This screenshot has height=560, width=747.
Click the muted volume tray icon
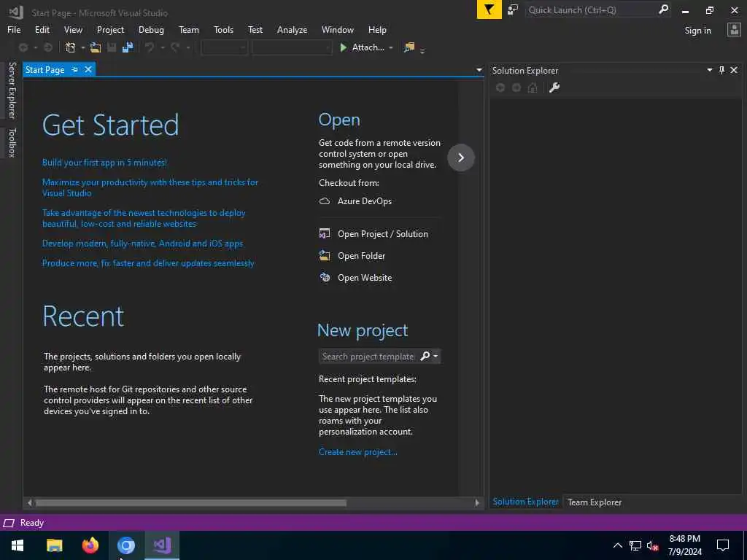coord(653,545)
